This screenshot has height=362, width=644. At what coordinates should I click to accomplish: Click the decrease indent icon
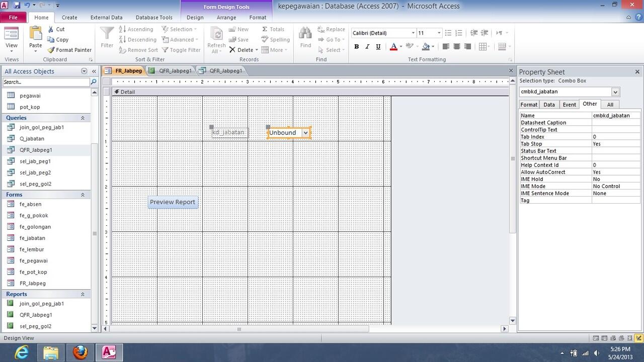click(x=473, y=33)
